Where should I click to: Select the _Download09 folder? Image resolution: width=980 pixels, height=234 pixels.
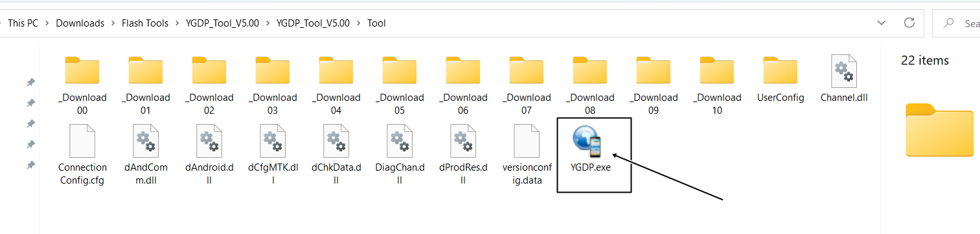click(654, 85)
